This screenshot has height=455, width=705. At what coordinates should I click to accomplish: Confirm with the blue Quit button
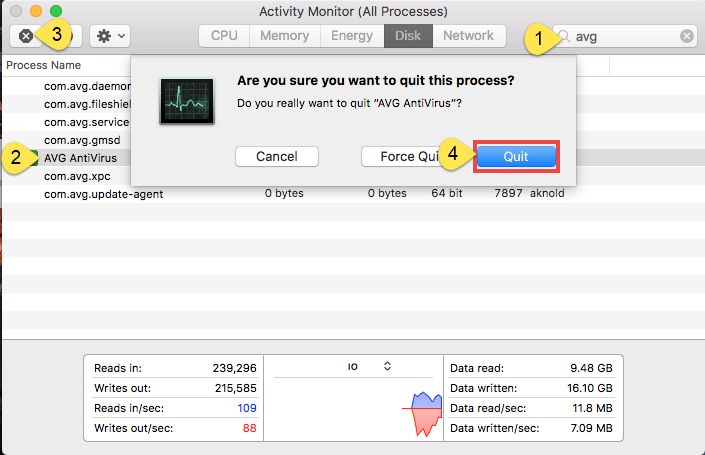[x=515, y=157]
